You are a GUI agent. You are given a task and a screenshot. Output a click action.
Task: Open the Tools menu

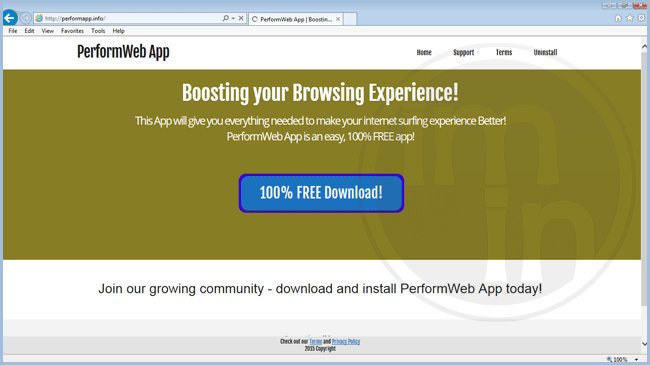click(98, 31)
